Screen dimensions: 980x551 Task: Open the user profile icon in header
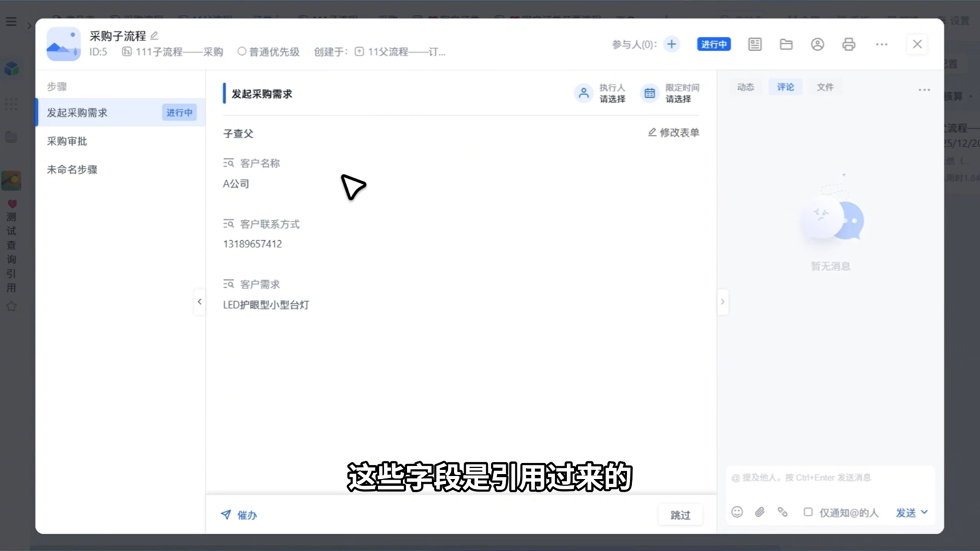coord(817,44)
